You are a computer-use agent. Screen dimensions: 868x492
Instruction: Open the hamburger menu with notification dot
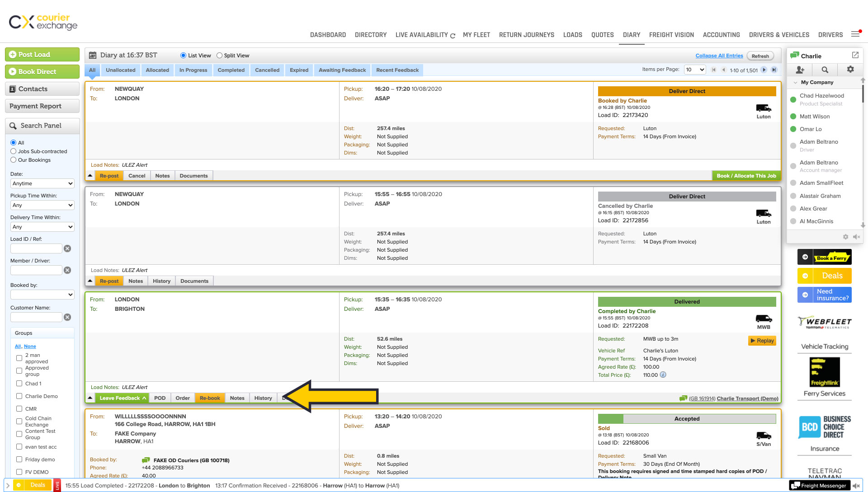tap(855, 34)
